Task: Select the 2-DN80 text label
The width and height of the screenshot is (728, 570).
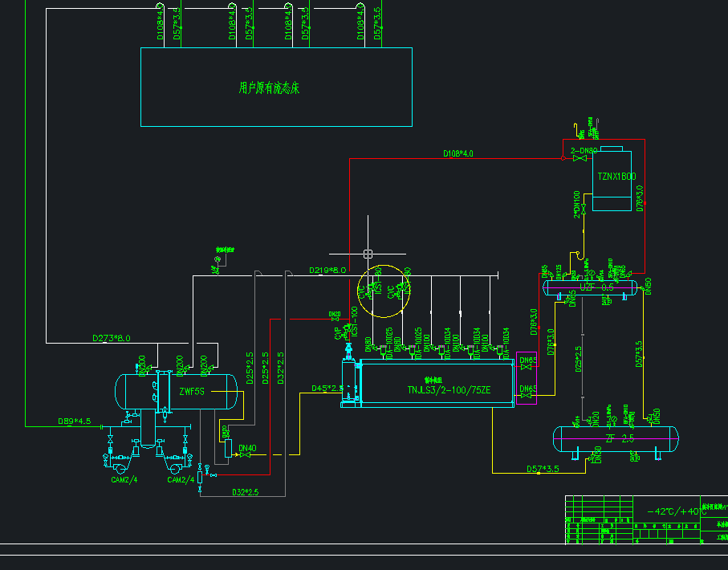Action: click(x=584, y=150)
